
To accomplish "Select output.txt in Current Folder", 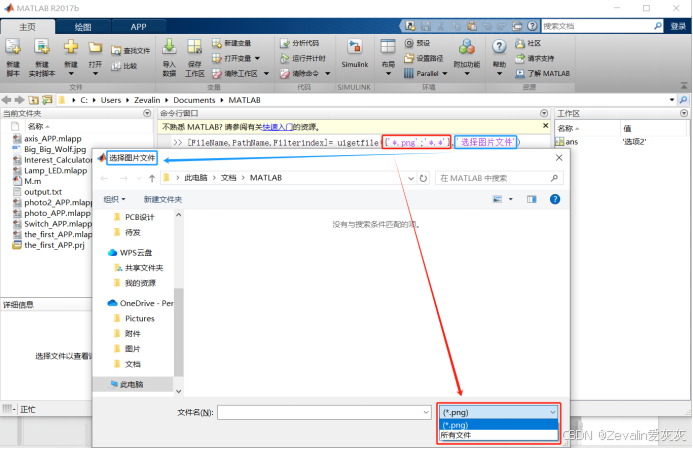I will (x=43, y=192).
